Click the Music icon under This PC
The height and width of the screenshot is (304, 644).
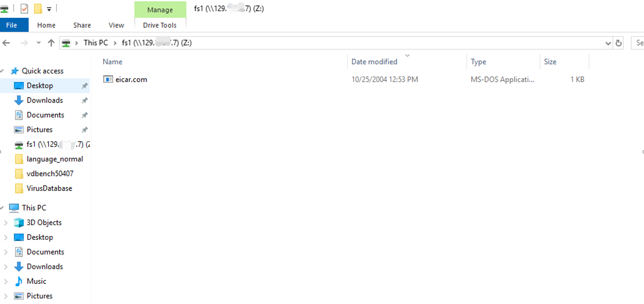pos(19,281)
